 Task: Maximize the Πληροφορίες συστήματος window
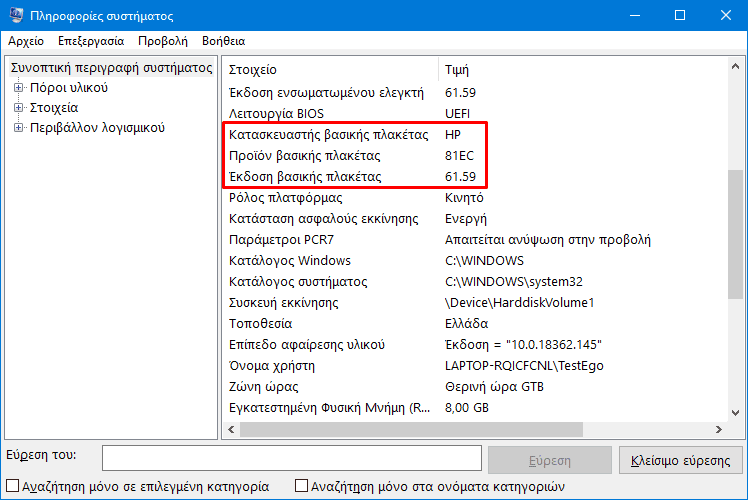(680, 15)
